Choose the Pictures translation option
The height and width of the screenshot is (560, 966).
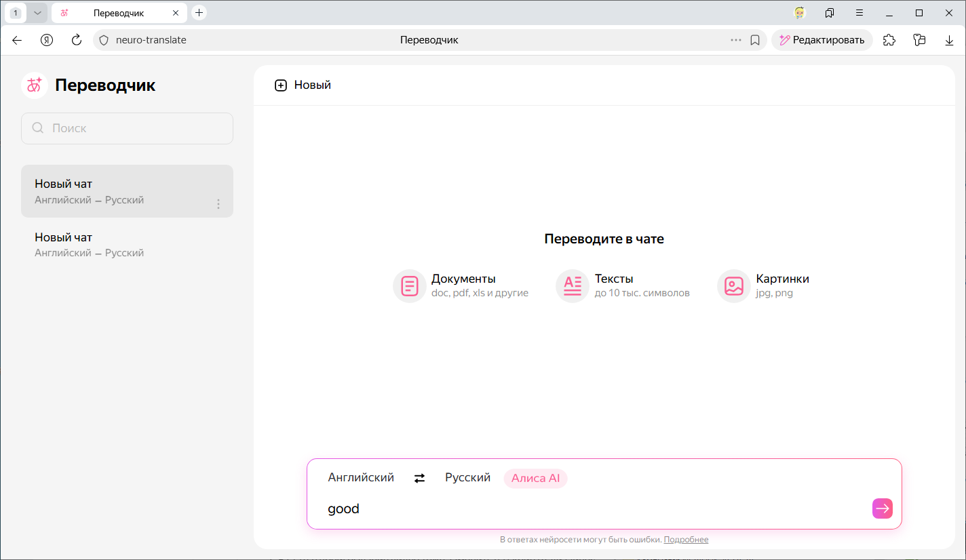764,285
